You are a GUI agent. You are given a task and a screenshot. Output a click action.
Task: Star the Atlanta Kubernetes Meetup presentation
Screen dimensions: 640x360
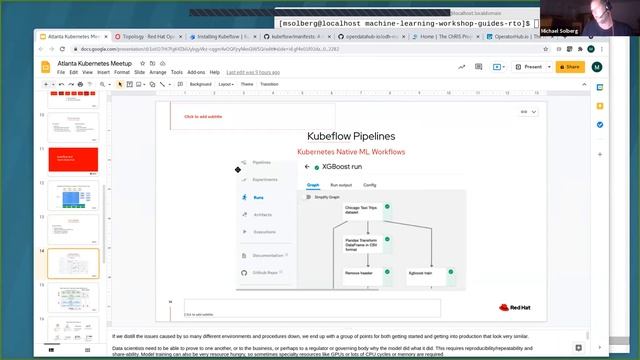pyautogui.click(x=142, y=63)
